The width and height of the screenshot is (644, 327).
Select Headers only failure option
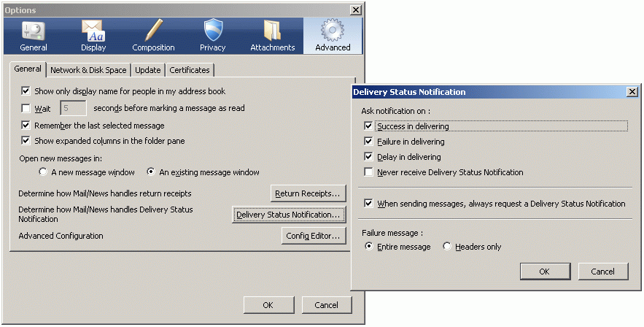click(x=447, y=247)
